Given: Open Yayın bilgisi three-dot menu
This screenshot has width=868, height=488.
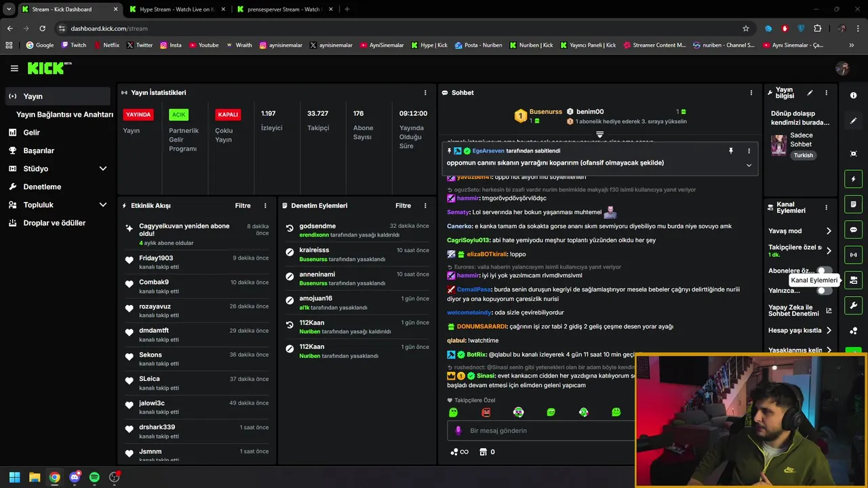Looking at the screenshot, I should tap(826, 93).
